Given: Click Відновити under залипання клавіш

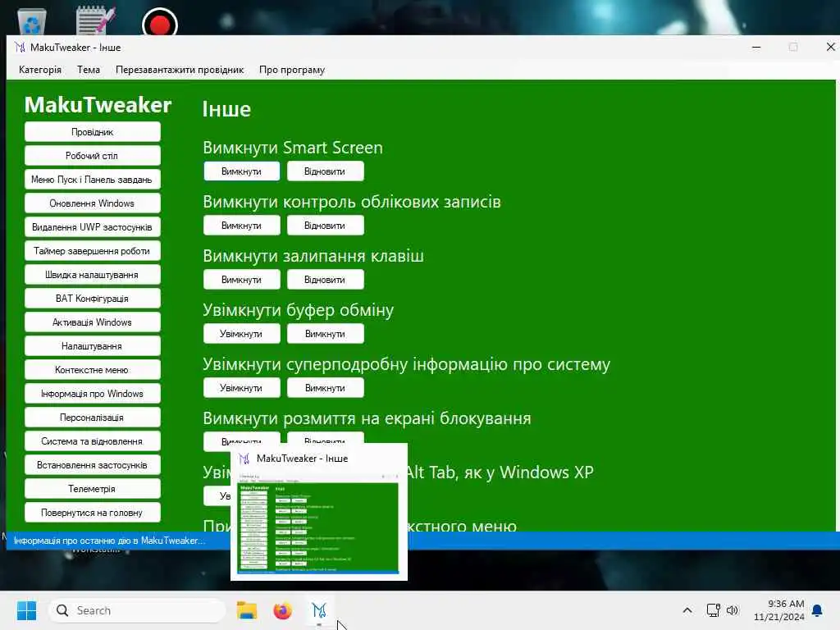Looking at the screenshot, I should (325, 280).
